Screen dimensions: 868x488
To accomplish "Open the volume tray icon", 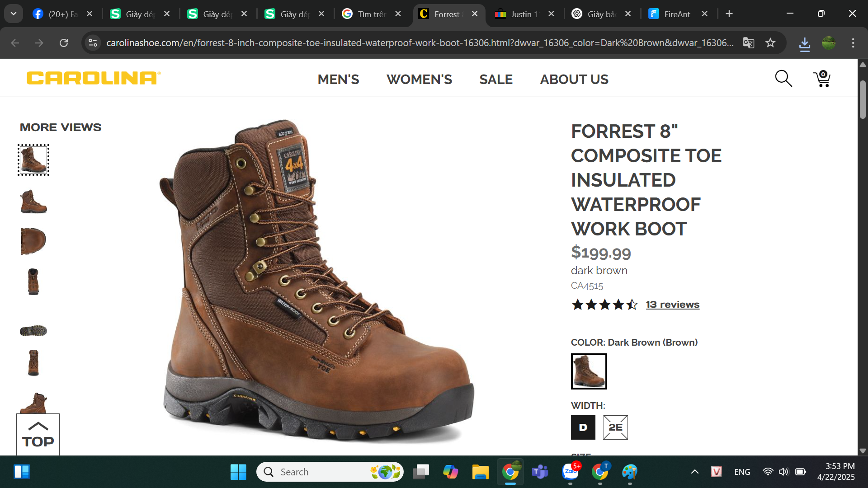I will click(783, 472).
